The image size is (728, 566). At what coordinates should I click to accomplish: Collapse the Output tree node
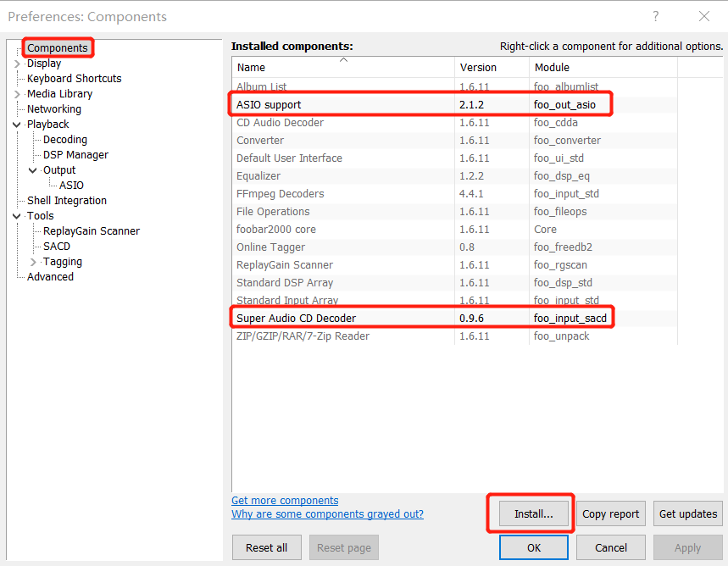coord(33,170)
